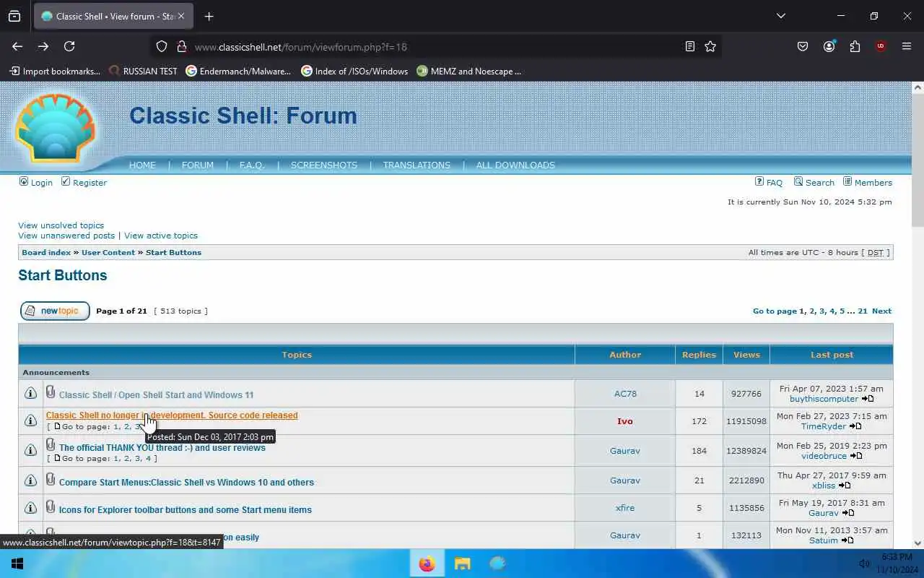Image resolution: width=924 pixels, height=578 pixels.
Task: Click the Firefox View icon at top left
Action: click(x=14, y=16)
